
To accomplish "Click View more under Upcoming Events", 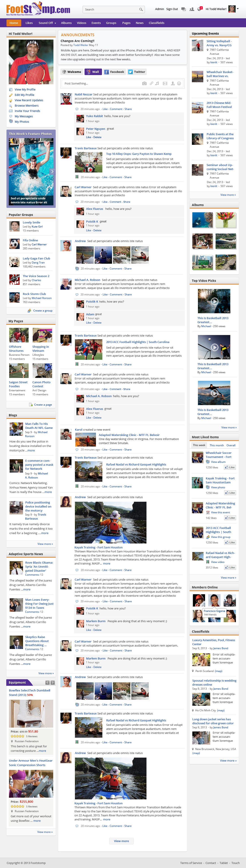I will [x=228, y=195].
